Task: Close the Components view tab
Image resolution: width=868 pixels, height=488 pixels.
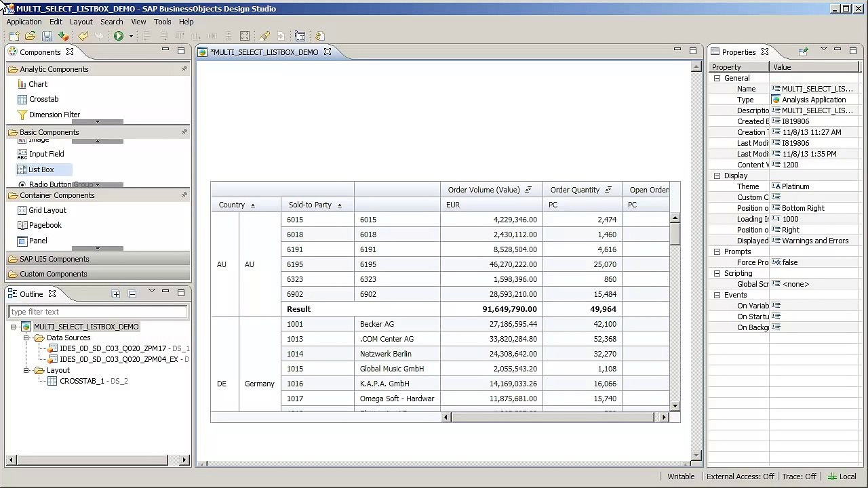Action: [x=69, y=52]
